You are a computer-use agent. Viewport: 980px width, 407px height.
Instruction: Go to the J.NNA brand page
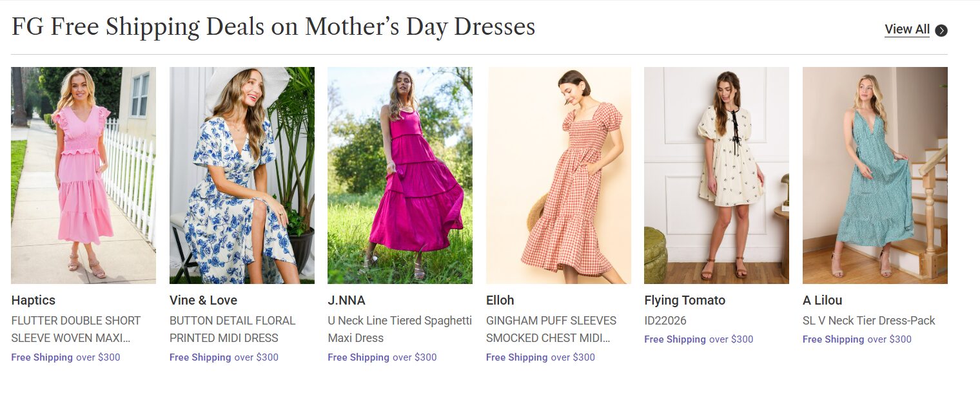[346, 300]
